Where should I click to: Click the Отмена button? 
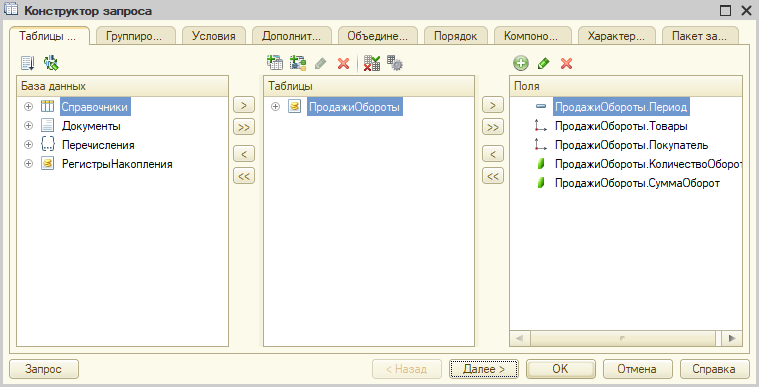coord(638,369)
